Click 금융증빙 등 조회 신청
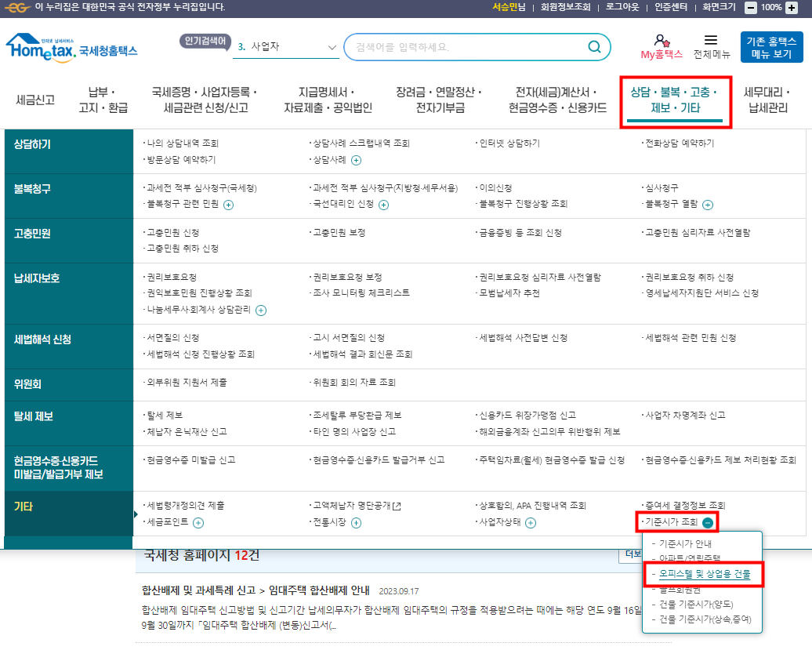 (520, 233)
